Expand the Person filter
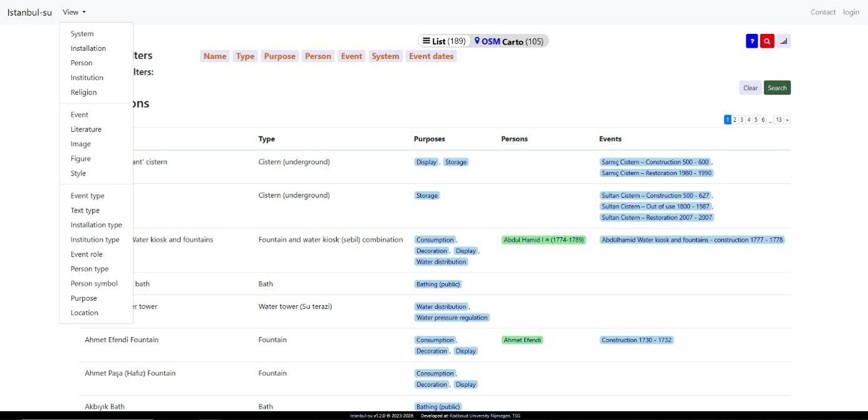This screenshot has width=868, height=420. (318, 56)
